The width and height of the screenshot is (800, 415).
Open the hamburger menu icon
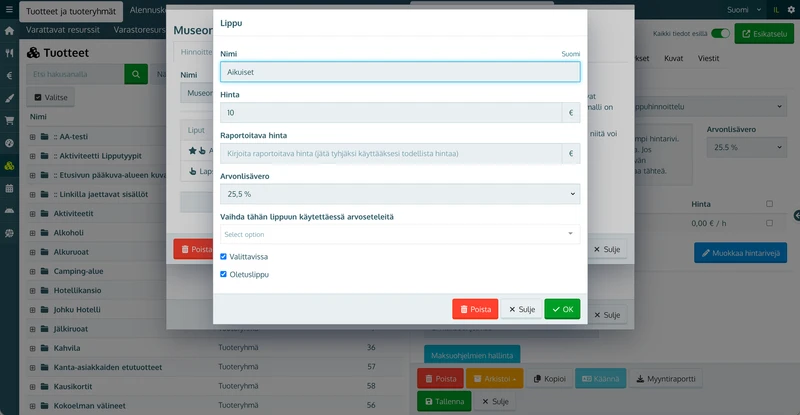tap(9, 9)
